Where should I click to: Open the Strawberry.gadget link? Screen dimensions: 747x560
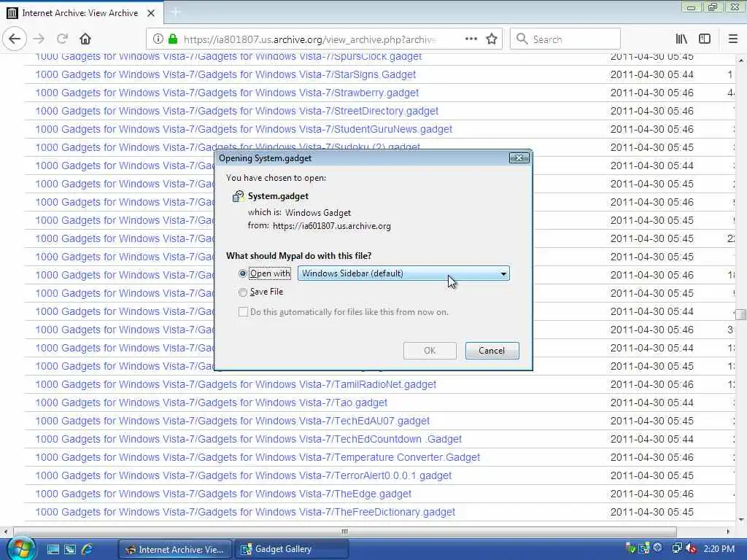coord(227,93)
